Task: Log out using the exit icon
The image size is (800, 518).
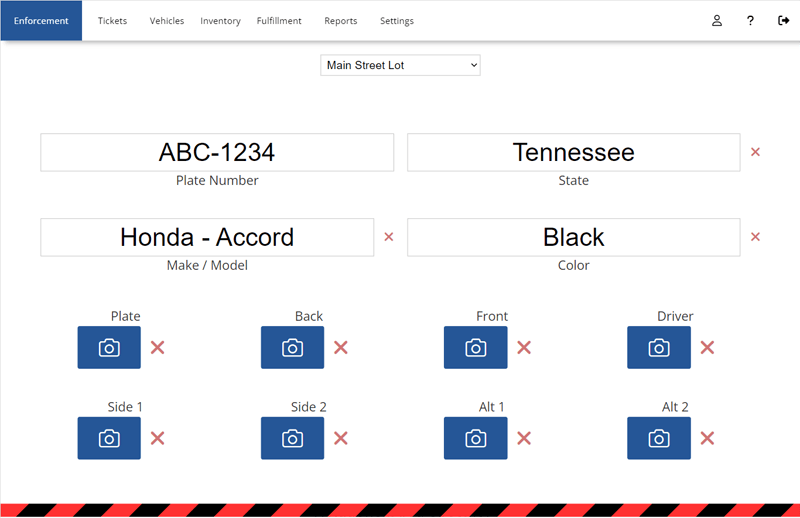Action: pos(783,21)
